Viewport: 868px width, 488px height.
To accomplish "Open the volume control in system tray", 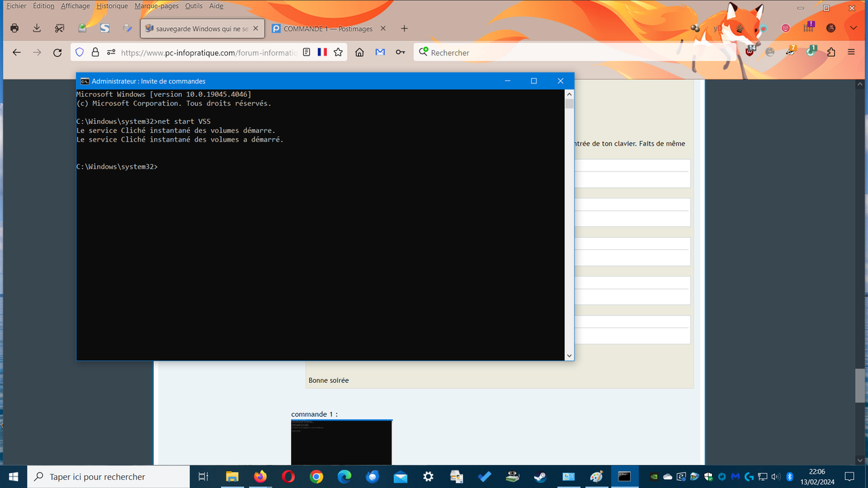I will click(x=775, y=476).
